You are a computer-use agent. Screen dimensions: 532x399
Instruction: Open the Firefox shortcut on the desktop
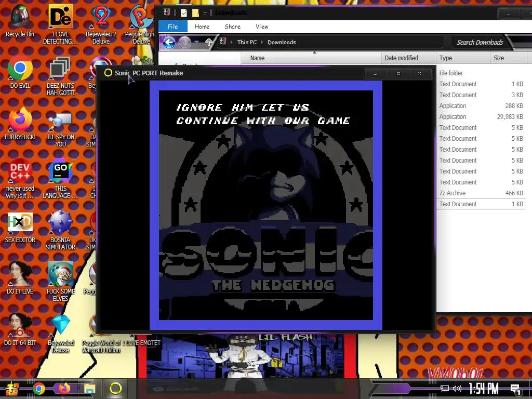[20, 124]
